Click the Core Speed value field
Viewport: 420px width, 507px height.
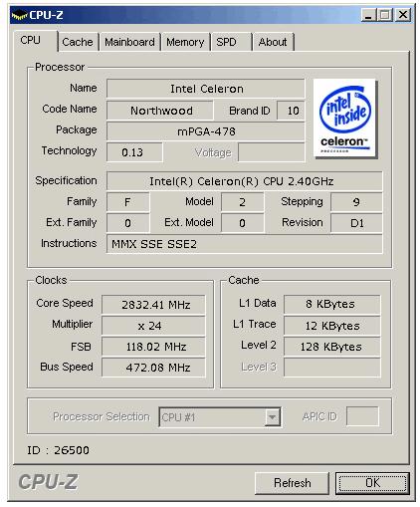click(153, 305)
